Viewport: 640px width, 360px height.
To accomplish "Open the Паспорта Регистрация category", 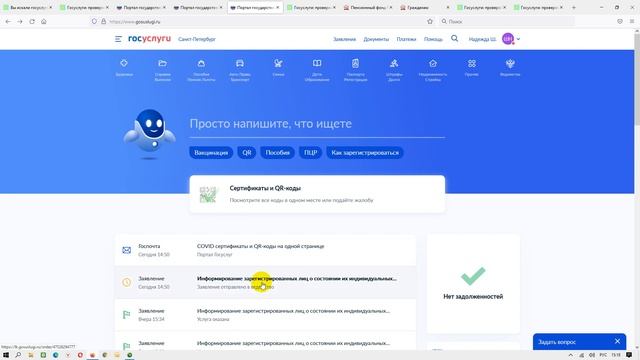I will [356, 70].
